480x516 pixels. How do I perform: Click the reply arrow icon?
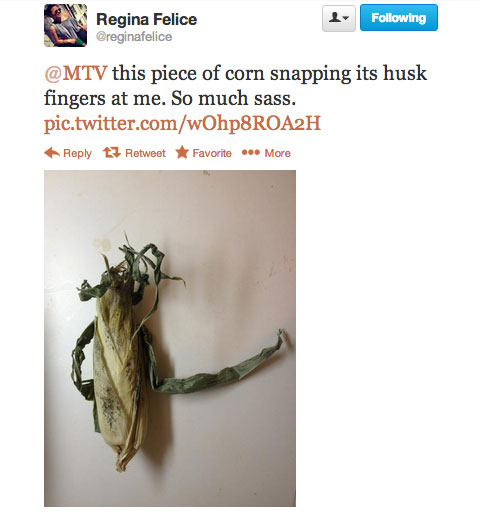[52, 153]
